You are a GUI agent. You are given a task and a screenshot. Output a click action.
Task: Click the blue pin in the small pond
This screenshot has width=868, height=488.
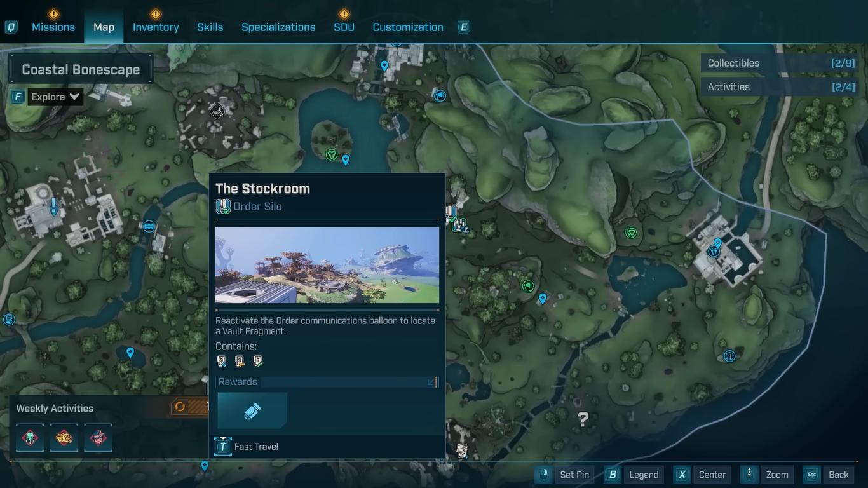[x=130, y=353]
